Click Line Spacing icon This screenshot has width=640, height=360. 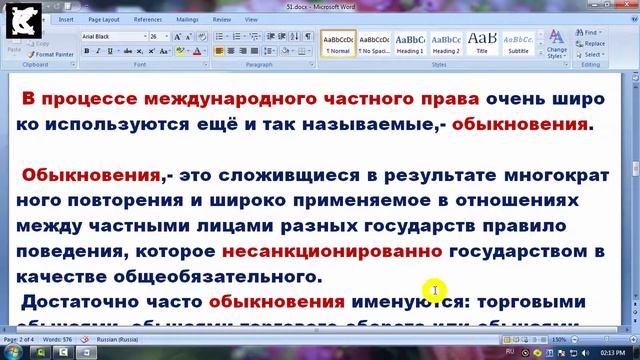(268, 51)
